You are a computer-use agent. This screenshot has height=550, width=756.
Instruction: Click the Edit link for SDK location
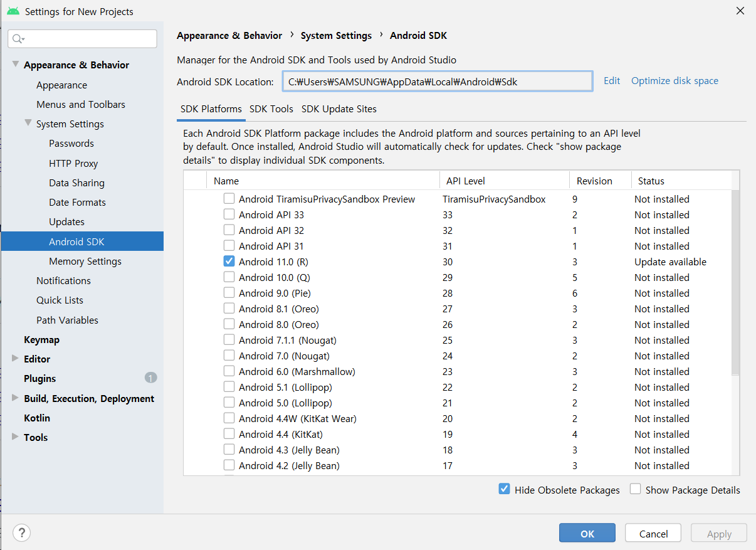point(611,81)
